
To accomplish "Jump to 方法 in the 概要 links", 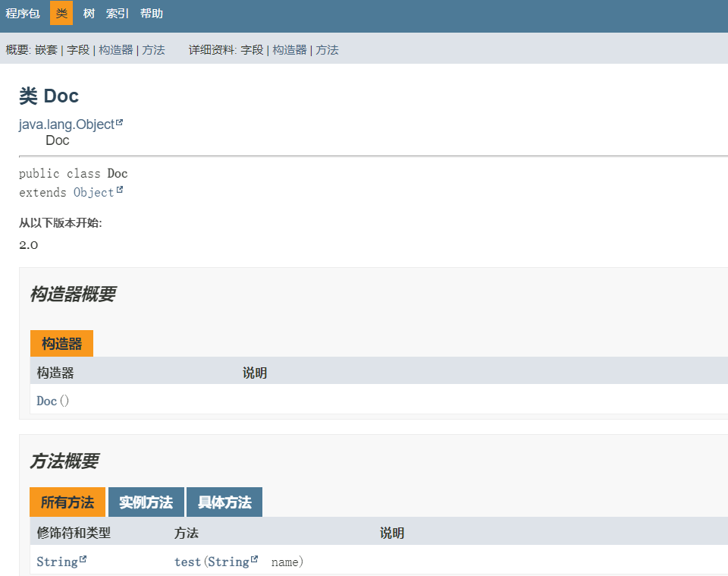I will tap(153, 49).
